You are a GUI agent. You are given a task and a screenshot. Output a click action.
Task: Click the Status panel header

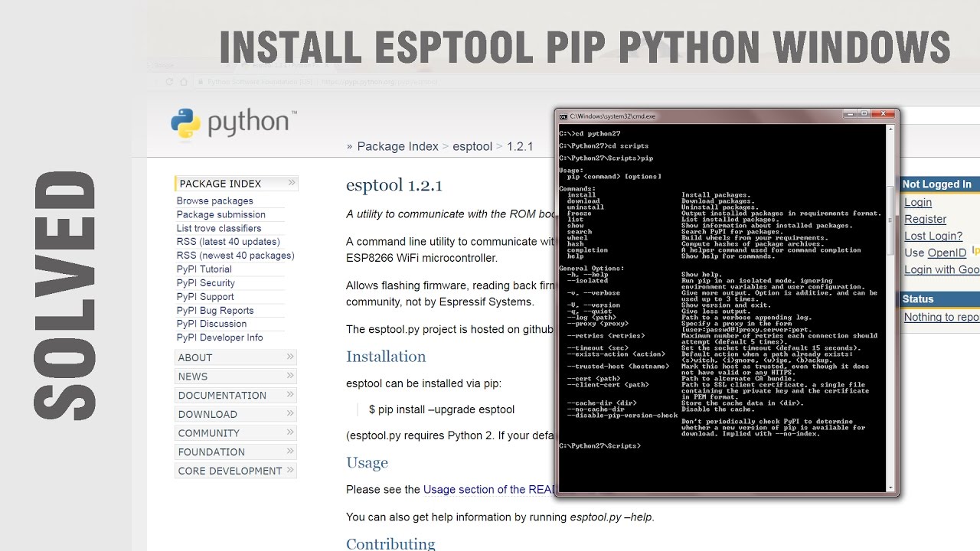[x=939, y=299]
